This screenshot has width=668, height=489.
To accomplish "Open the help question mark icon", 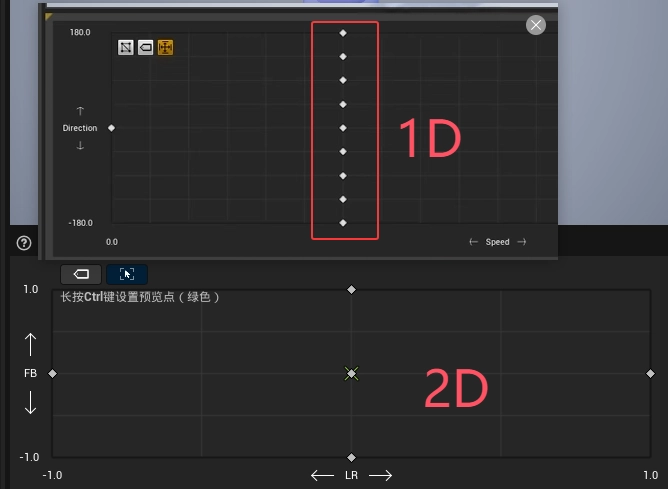I will [x=24, y=243].
